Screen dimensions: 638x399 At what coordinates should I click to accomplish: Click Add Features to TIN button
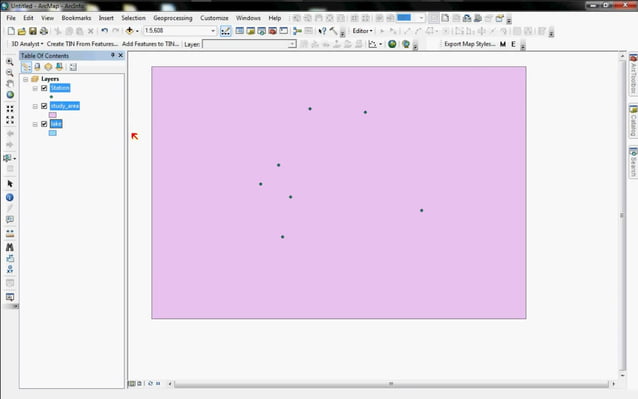(151, 44)
